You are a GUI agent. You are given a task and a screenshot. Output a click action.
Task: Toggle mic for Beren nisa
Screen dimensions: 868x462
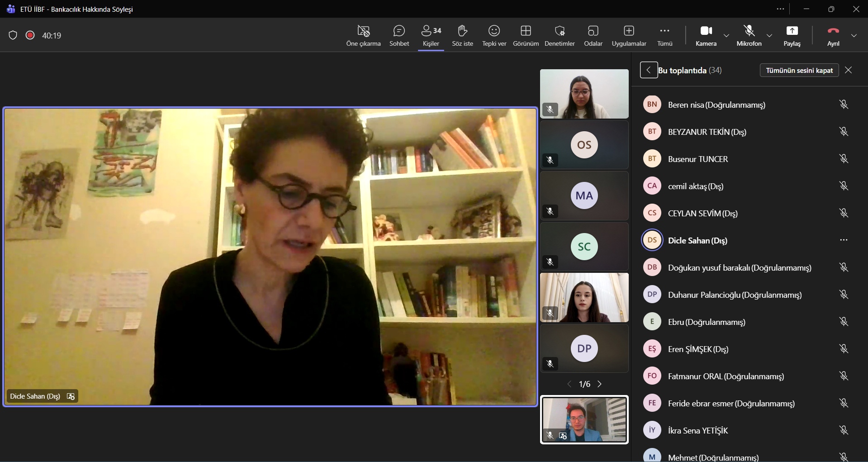coord(844,105)
